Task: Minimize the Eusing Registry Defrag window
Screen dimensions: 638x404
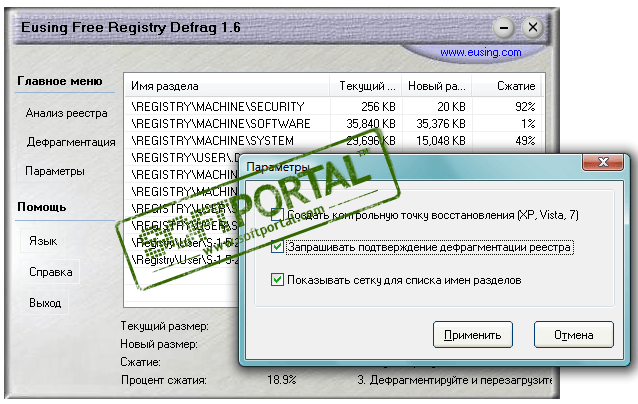Action: 504,28
